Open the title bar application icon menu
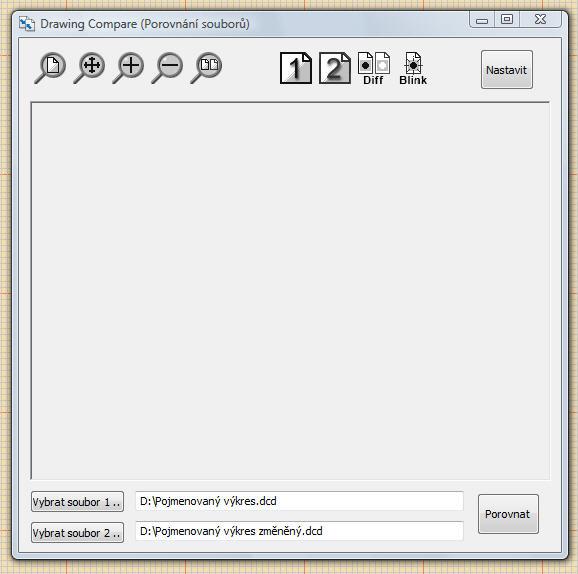This screenshot has width=578, height=574. (27, 24)
